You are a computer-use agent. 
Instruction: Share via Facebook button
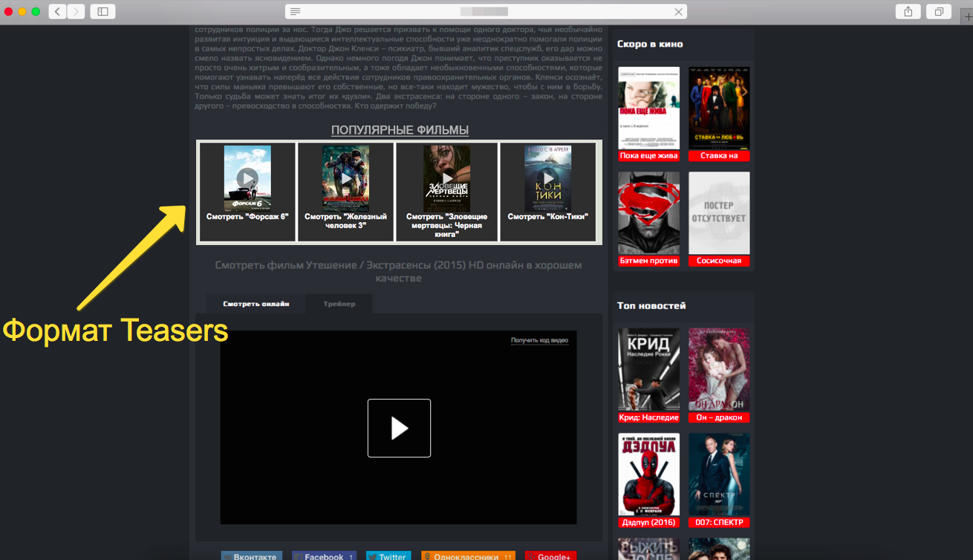[325, 556]
